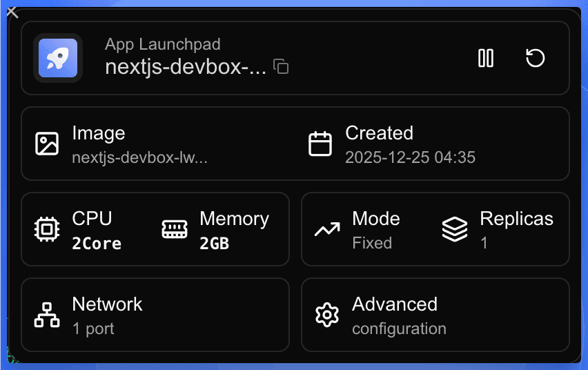Click the Created heading
Viewport: 588px width, 370px height.
tap(379, 133)
